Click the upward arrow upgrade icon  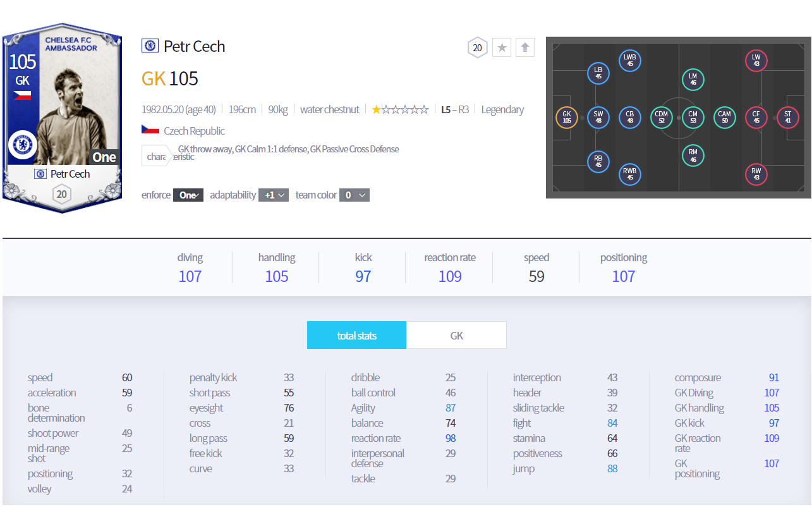pyautogui.click(x=525, y=47)
